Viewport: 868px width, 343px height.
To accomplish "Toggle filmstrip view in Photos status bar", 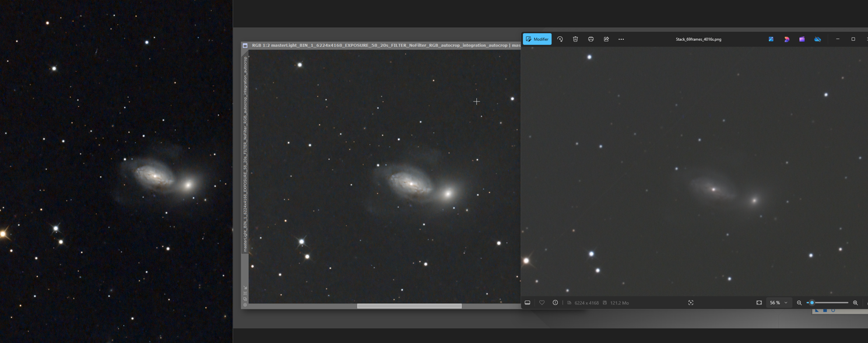I will (x=528, y=303).
